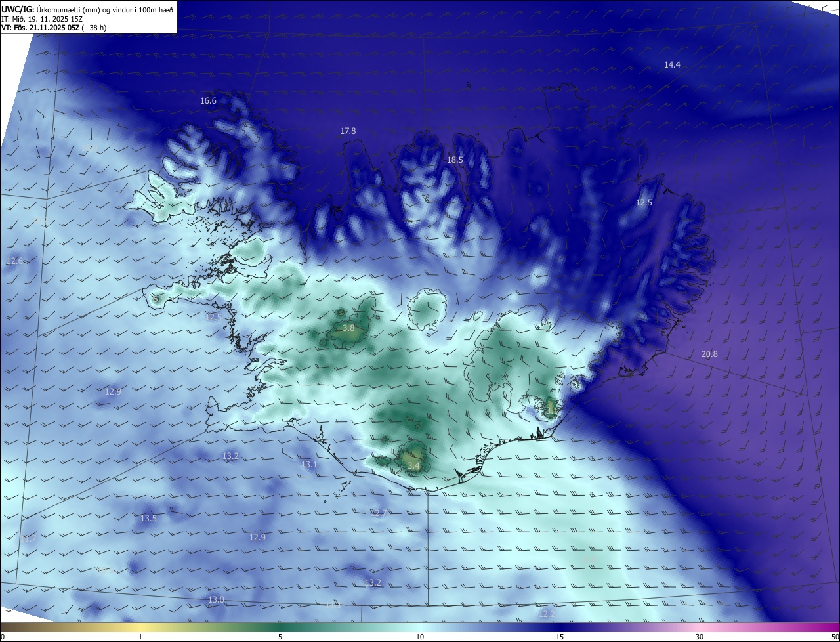Click the 18.5 value label on the map
The image size is (840, 642).
[x=455, y=160]
